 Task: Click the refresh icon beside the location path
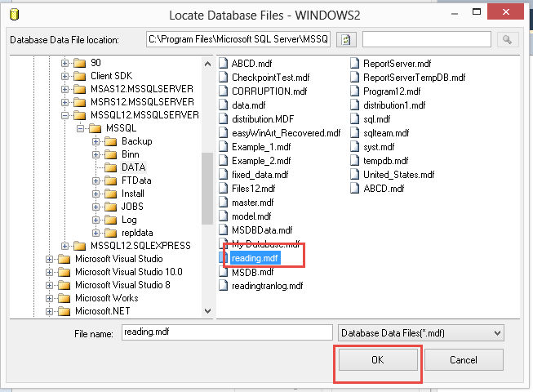click(x=348, y=40)
